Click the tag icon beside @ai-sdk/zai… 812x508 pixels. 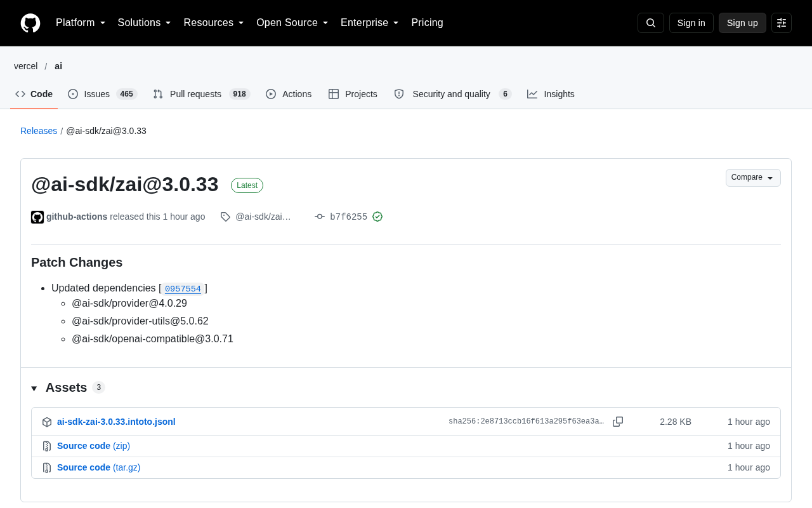pos(225,217)
